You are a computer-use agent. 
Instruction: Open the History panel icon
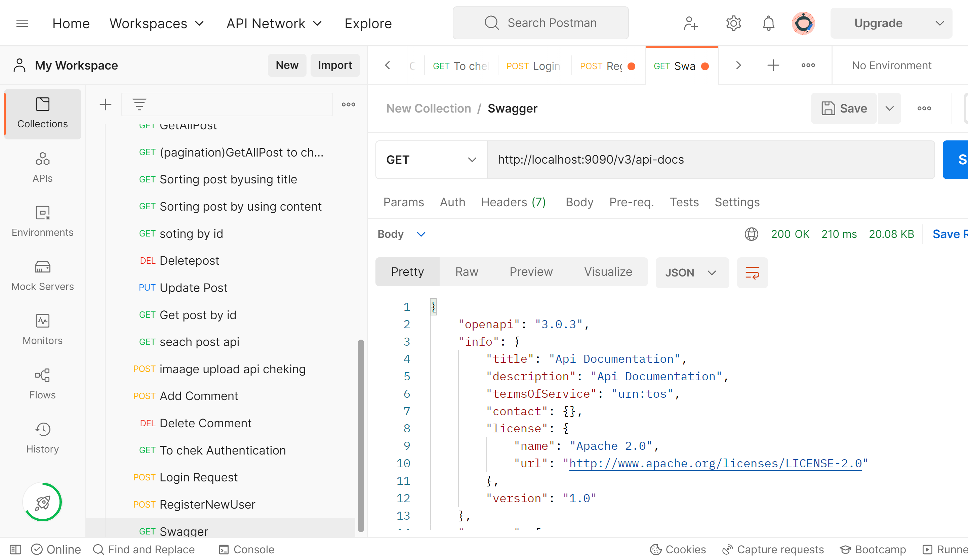click(x=42, y=438)
